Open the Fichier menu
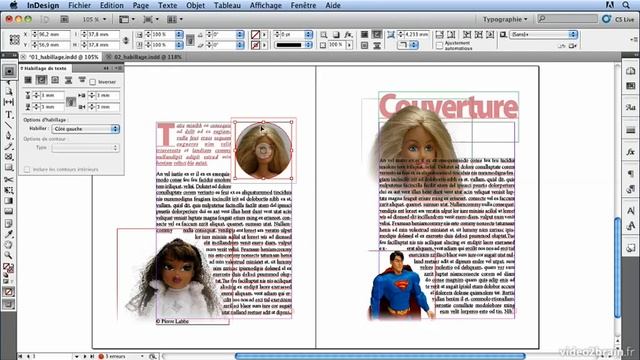 coord(80,5)
